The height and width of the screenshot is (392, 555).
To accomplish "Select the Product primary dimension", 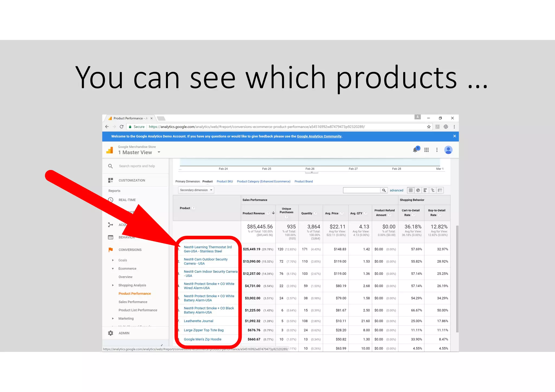I will point(207,181).
